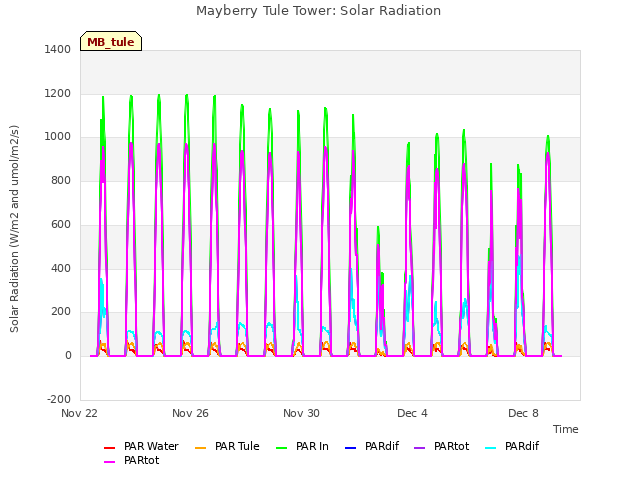
Task: Click the chart title Mayberry Tule Tower
Action: pyautogui.click(x=318, y=11)
